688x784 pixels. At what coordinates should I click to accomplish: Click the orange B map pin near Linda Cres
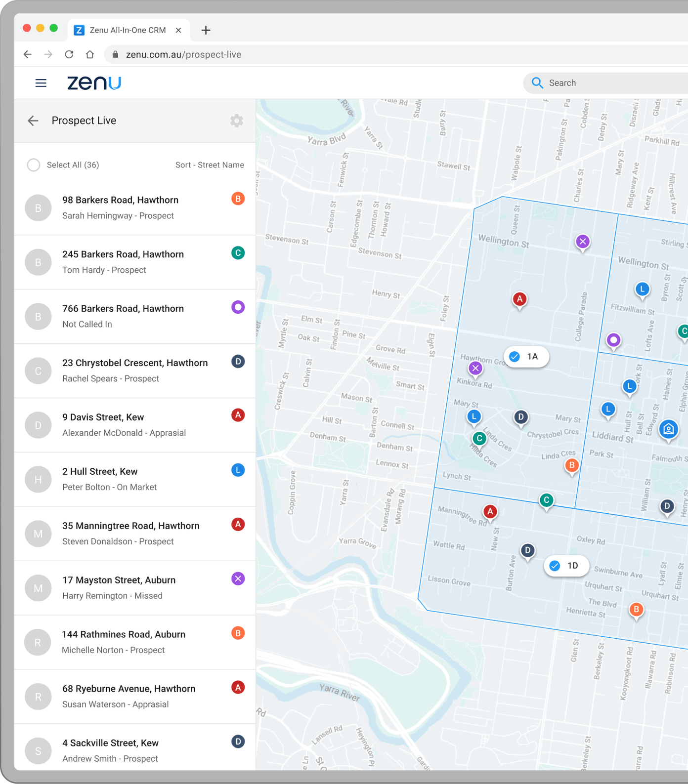tap(572, 466)
